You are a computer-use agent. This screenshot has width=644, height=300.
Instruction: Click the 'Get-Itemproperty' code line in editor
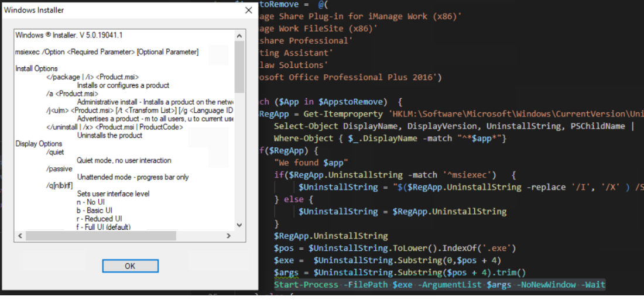(x=451, y=114)
